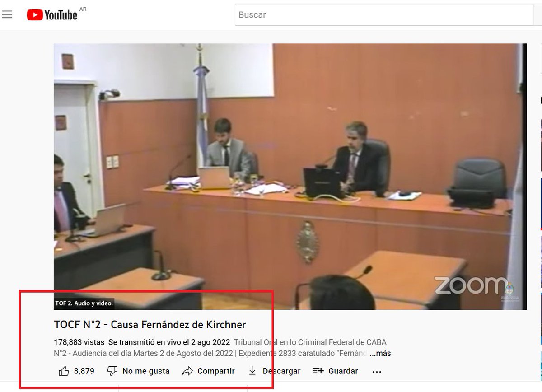Screen dimensions: 542x392
Task: Select the text Se transmitió en vivo el 2 ago 2022
Action: click(x=169, y=342)
